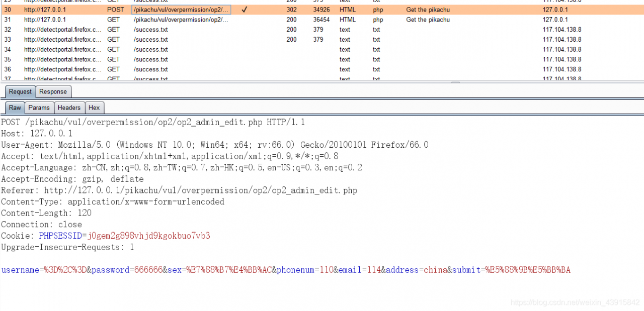Click length value 36454
This screenshot has width=644, height=311.
pyautogui.click(x=321, y=20)
